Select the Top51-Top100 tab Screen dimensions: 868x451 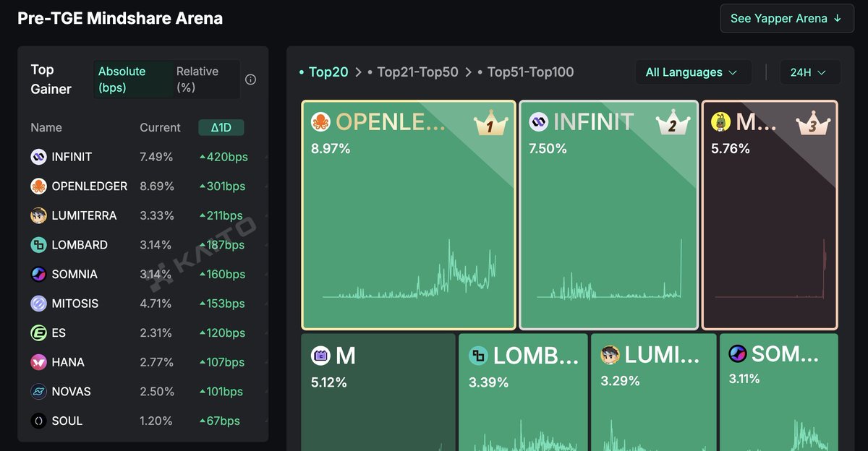(x=525, y=72)
